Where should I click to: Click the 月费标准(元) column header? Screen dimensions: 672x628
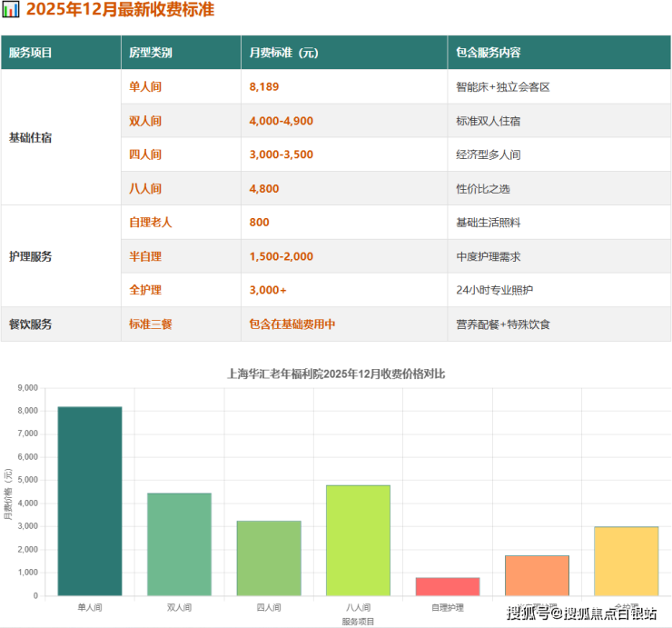(x=283, y=53)
